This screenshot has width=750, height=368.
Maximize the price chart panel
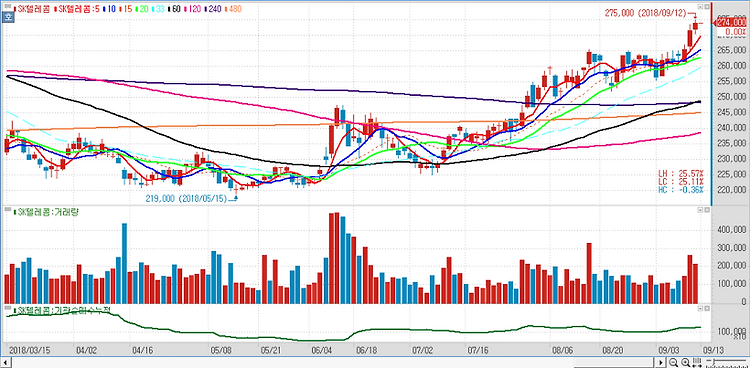(706, 7)
